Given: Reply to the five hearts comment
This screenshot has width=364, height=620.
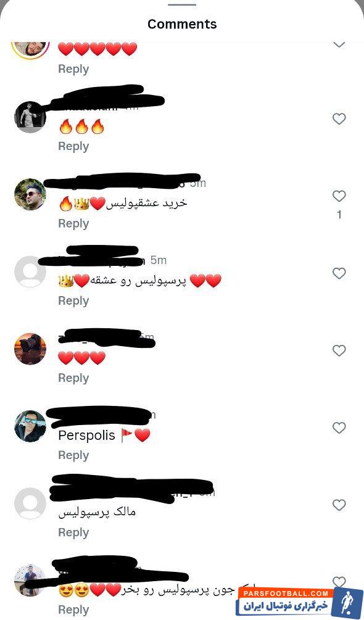Looking at the screenshot, I should point(73,69).
